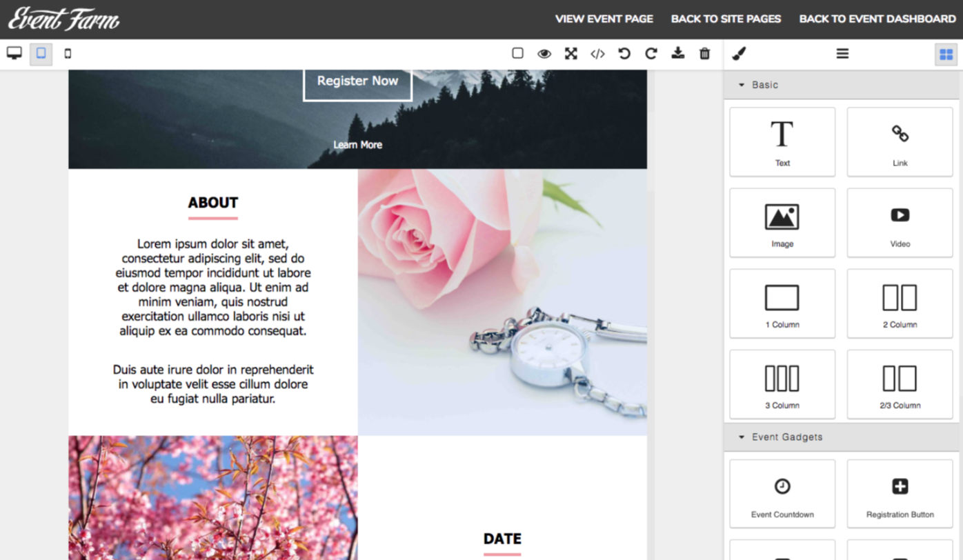Select the Duis aute irure paragraph
963x560 pixels.
(x=213, y=384)
